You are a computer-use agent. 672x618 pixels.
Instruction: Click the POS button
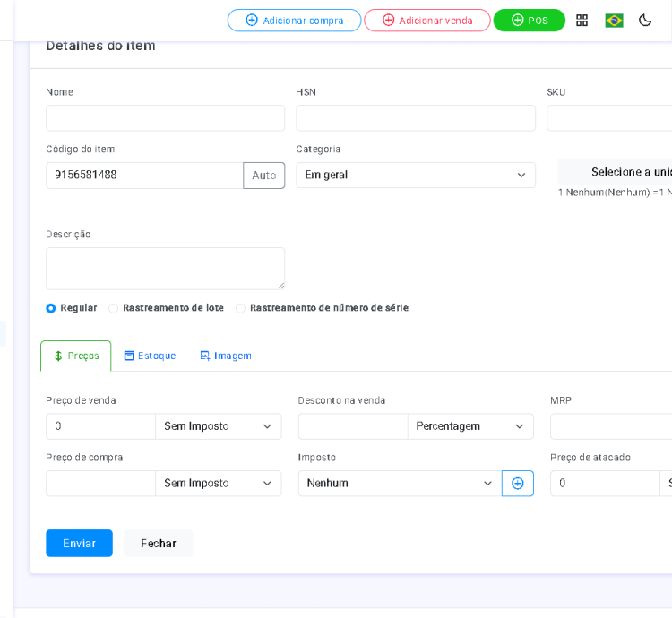529,21
